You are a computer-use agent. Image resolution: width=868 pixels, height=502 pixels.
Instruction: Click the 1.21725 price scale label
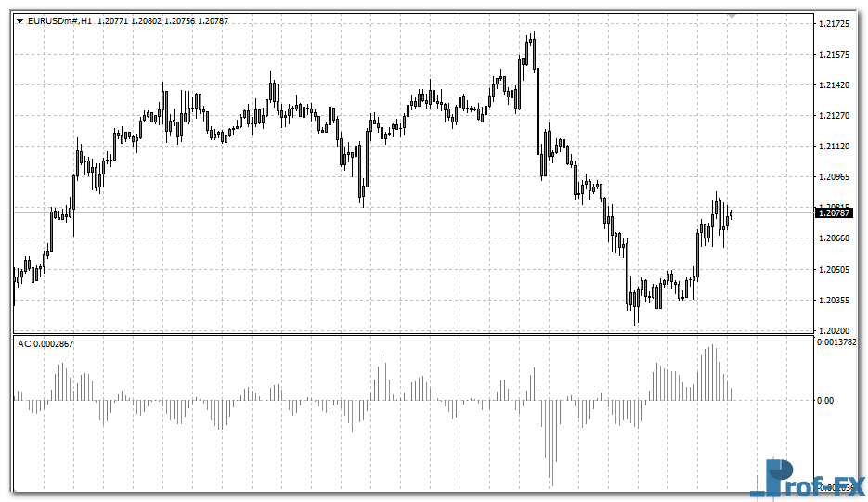pos(836,23)
